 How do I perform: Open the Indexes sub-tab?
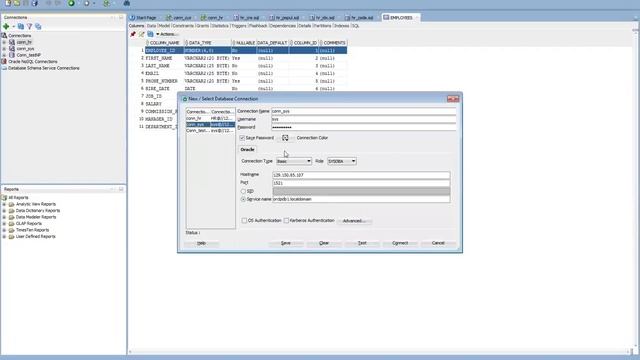coord(342,26)
